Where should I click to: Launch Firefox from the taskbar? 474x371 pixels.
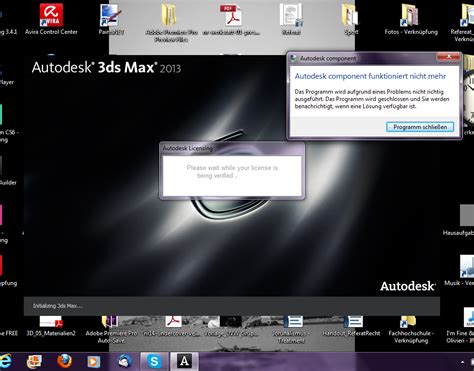click(64, 361)
